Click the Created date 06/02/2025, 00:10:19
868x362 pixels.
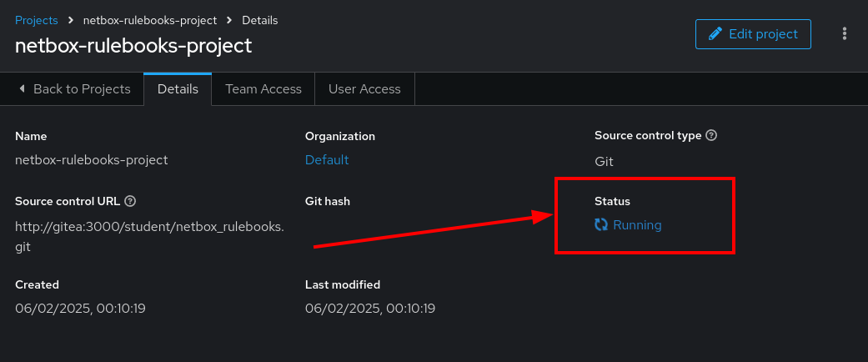point(80,309)
